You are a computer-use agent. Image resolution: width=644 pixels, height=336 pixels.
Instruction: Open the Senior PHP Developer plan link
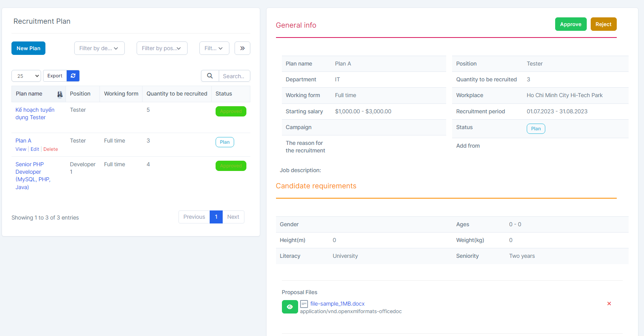[x=30, y=164]
